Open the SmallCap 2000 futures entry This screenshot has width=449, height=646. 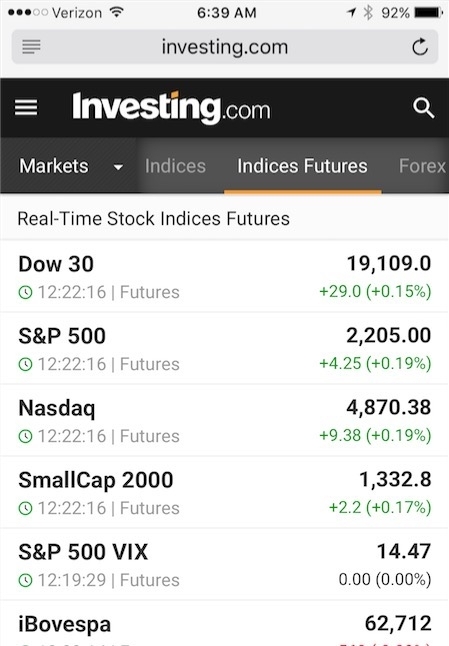[224, 493]
